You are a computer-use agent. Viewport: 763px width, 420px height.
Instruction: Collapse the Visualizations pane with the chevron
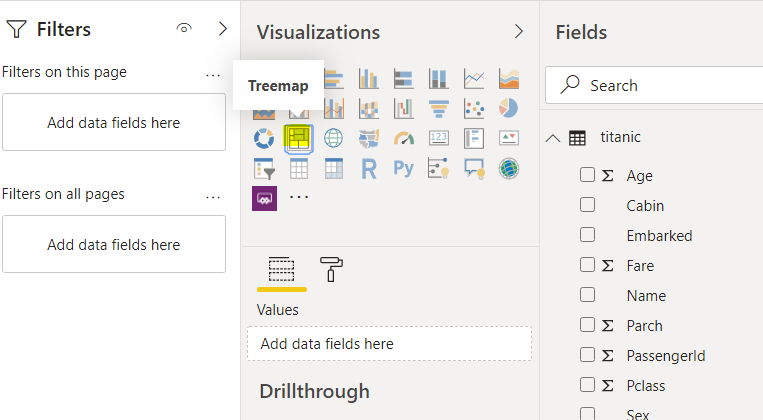[x=518, y=31]
